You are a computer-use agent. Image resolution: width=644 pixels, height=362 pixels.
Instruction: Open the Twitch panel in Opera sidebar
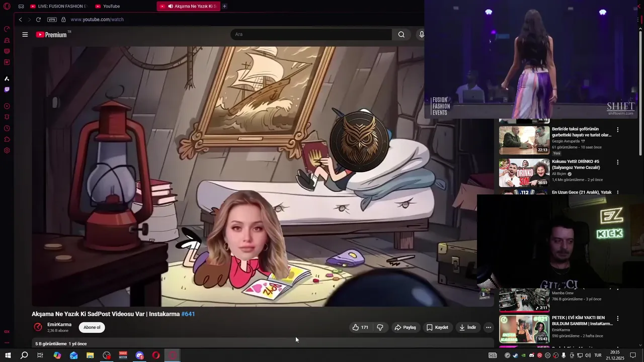coord(7,89)
